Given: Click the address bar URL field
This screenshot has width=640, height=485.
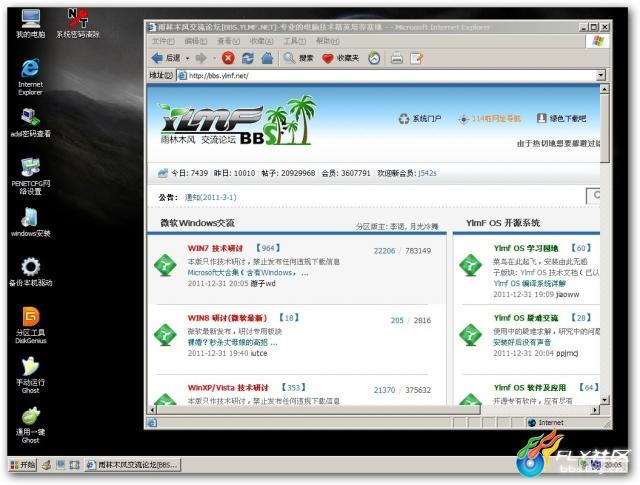Looking at the screenshot, I should click(x=386, y=76).
